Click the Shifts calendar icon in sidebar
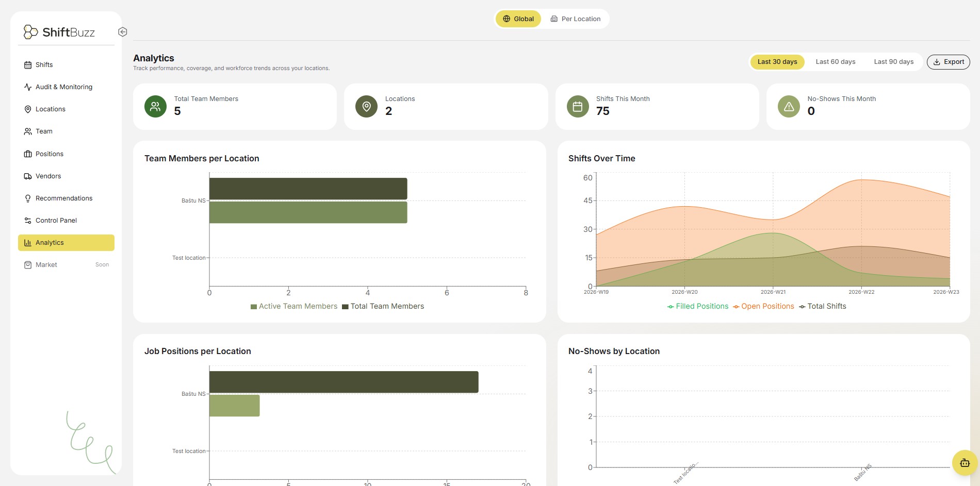Viewport: 980px width, 486px height. [28, 65]
